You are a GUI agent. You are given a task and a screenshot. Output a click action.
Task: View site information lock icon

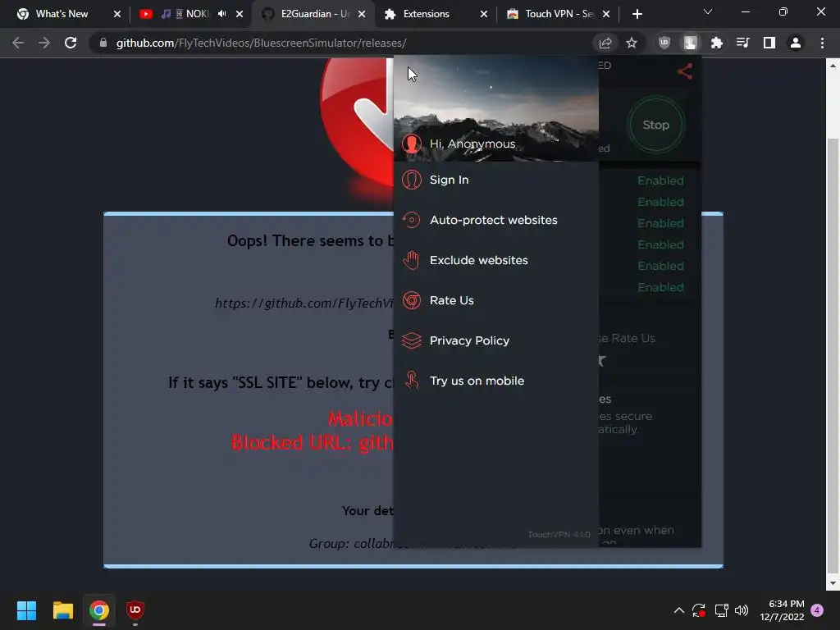[x=103, y=43]
